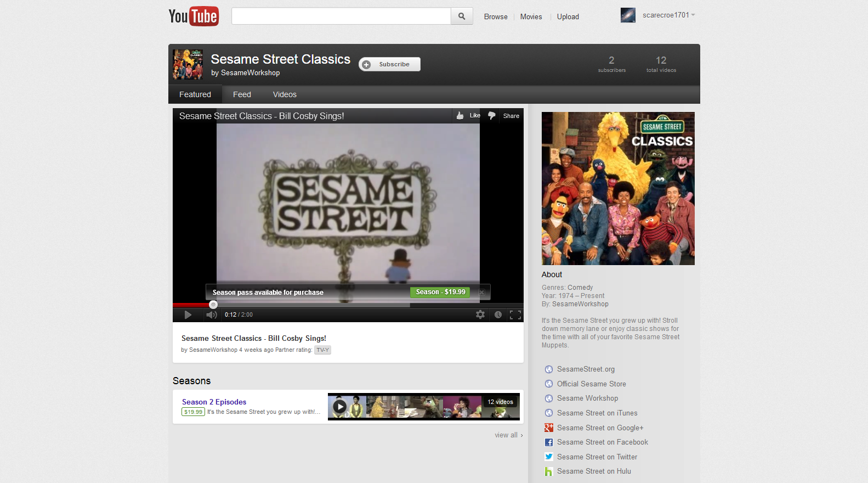This screenshot has width=868, height=483.
Task: Click the Hulu icon
Action: 549,471
